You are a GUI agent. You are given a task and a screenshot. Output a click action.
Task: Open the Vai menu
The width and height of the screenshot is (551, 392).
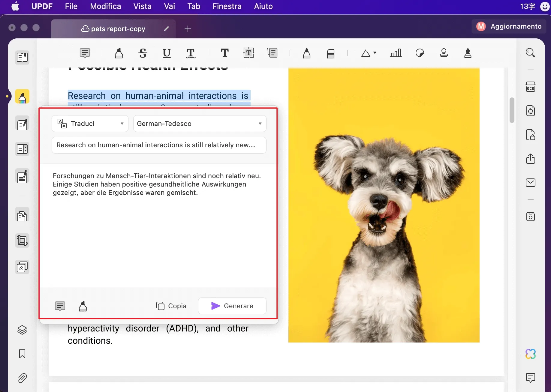tap(170, 6)
